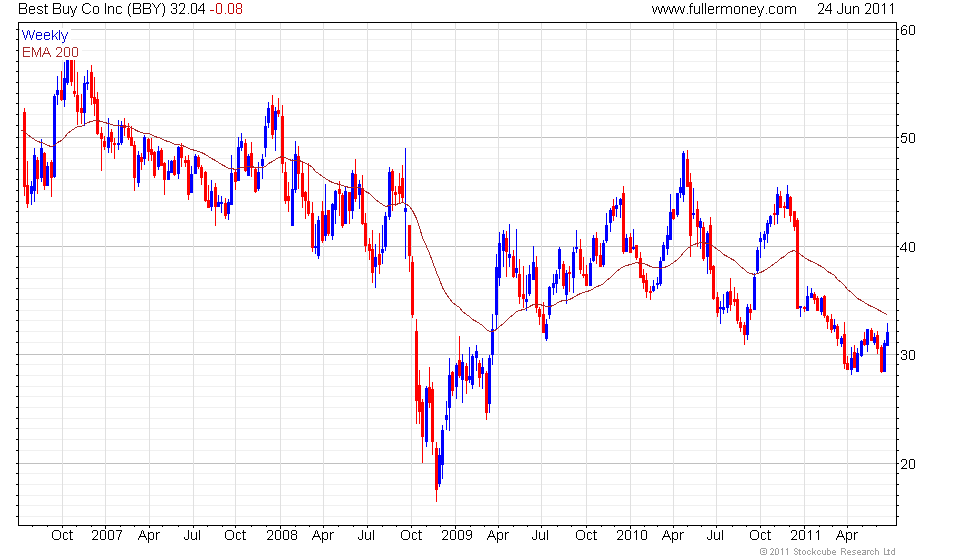Click the 60 price axis label
The image size is (980, 560).
908,30
